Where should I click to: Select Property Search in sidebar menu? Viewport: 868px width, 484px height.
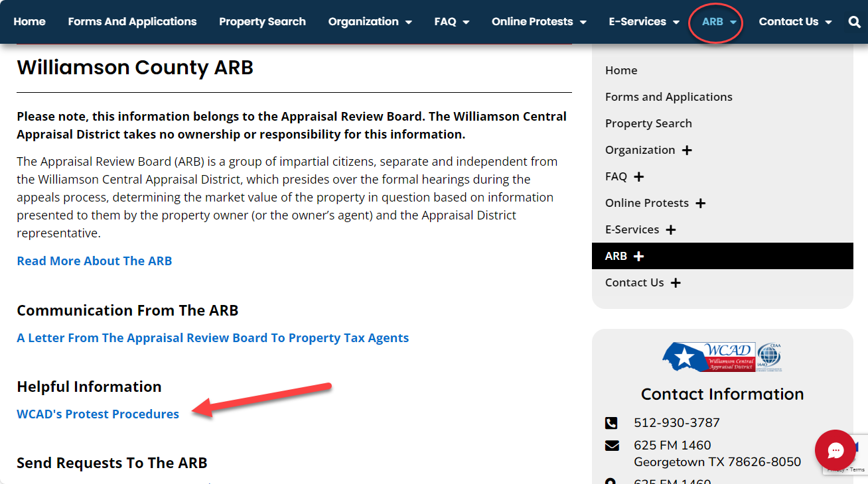(648, 123)
